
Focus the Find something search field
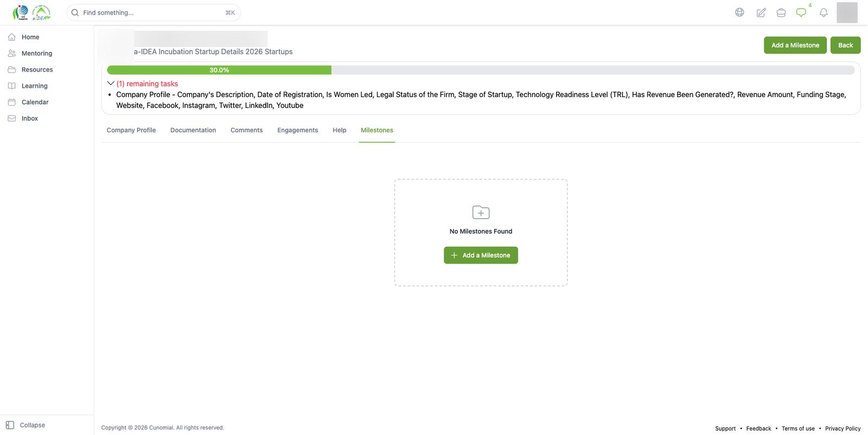(154, 12)
